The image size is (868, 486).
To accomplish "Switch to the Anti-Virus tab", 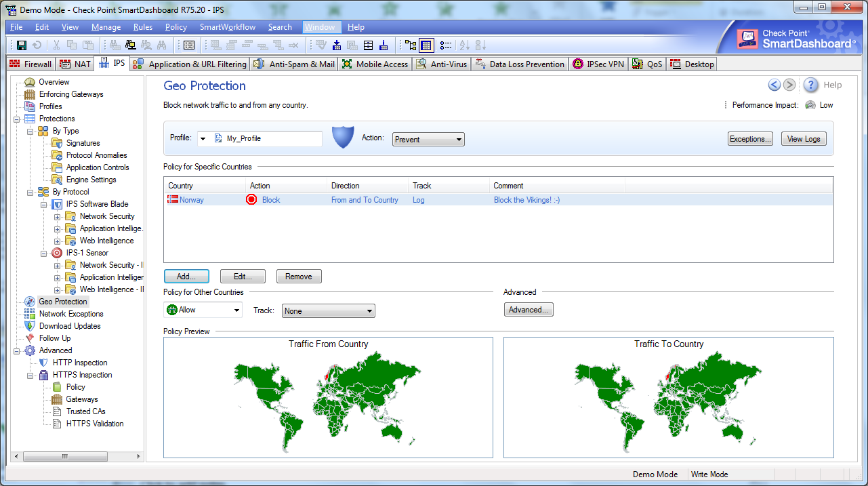I will coord(441,64).
